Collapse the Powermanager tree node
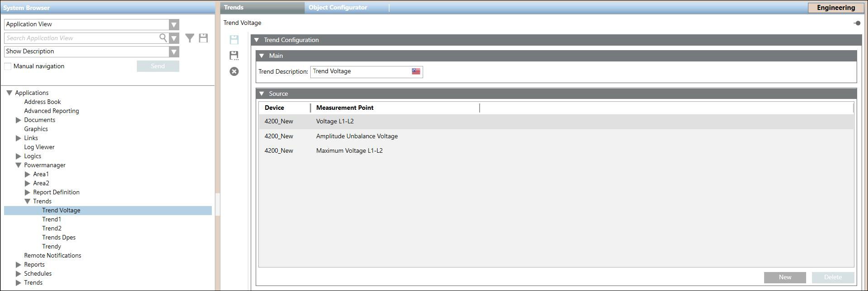This screenshot has width=868, height=291. [19, 165]
